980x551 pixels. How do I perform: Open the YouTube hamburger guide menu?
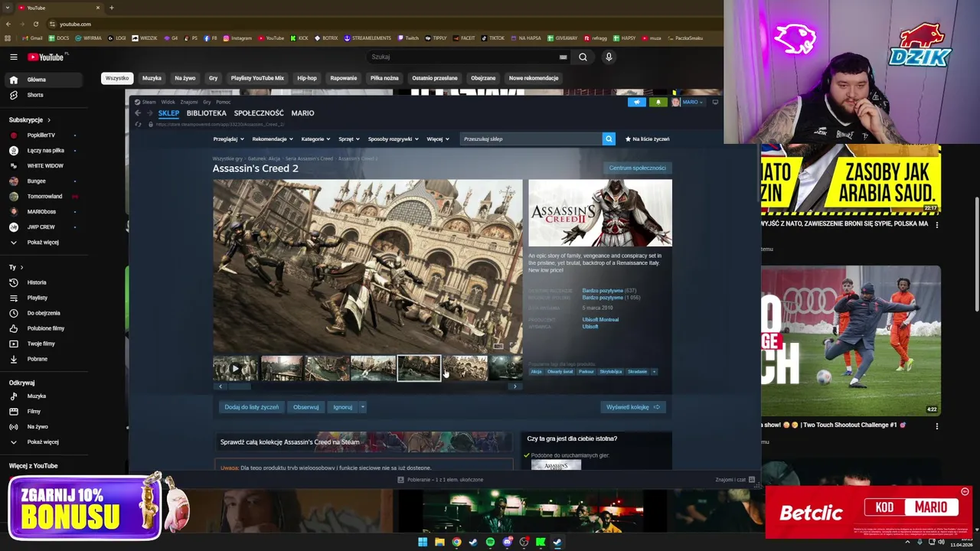coord(13,57)
